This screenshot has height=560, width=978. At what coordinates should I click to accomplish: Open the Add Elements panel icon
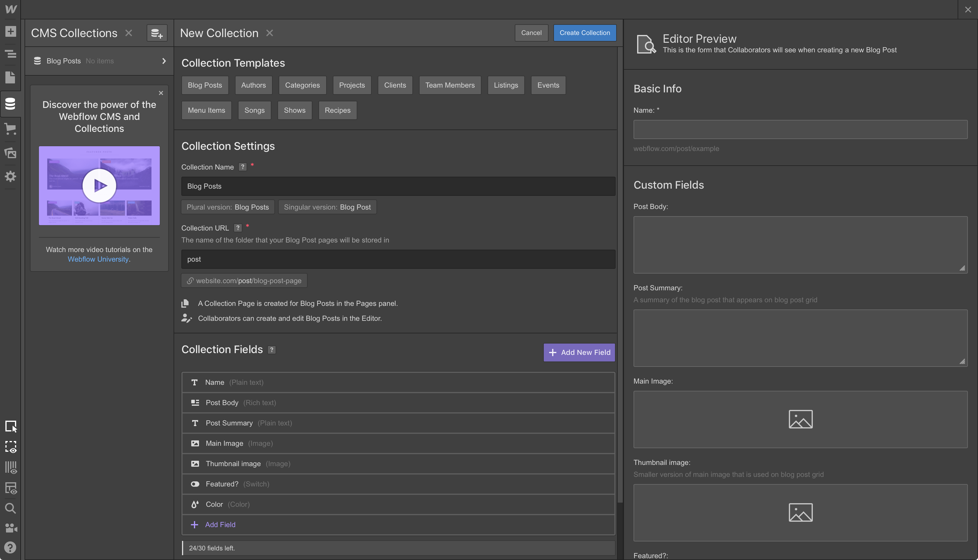pyautogui.click(x=10, y=31)
